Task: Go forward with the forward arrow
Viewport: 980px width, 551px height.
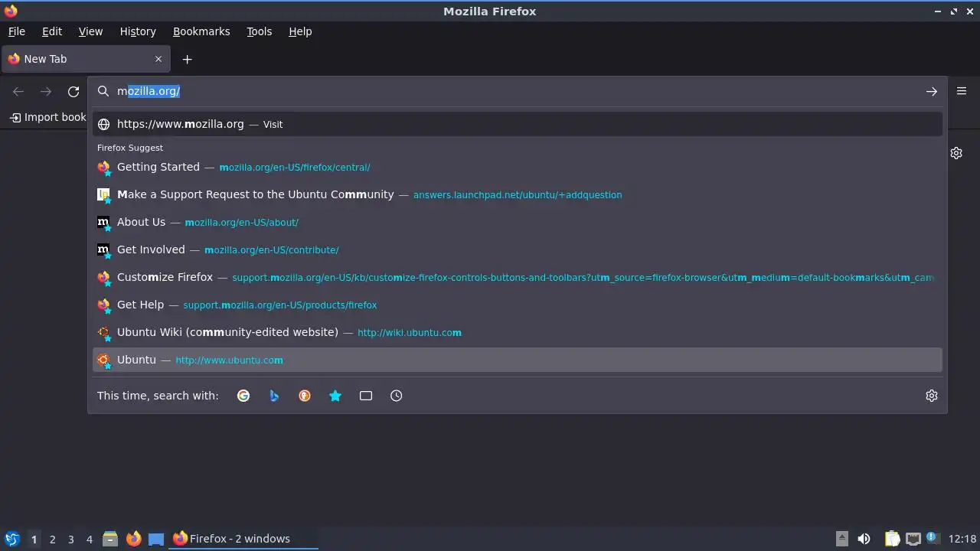Action: click(46, 91)
